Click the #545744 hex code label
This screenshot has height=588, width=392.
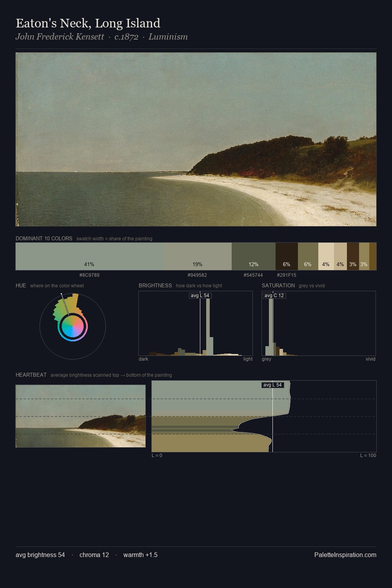point(253,275)
